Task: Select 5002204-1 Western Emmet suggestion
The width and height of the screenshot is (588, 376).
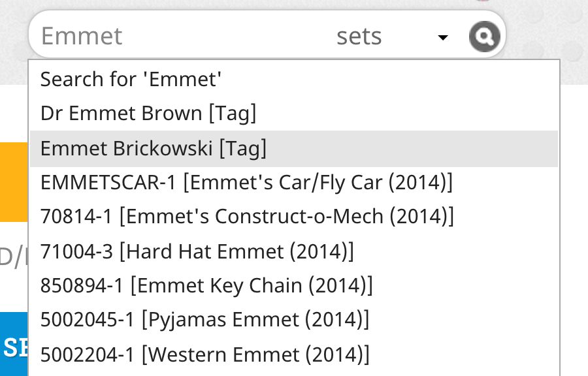Action: [293, 354]
